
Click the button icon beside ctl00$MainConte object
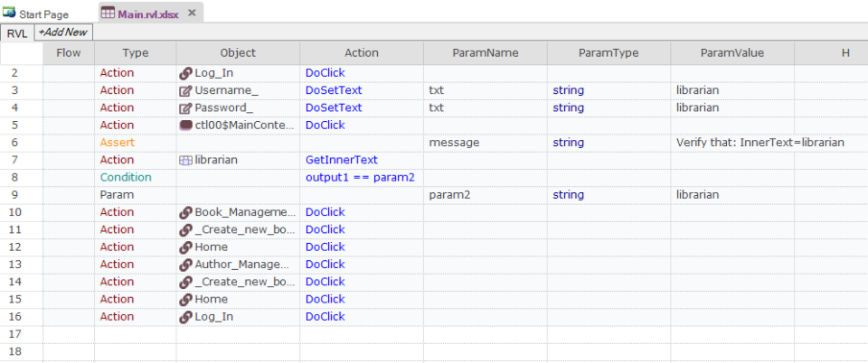(x=186, y=126)
